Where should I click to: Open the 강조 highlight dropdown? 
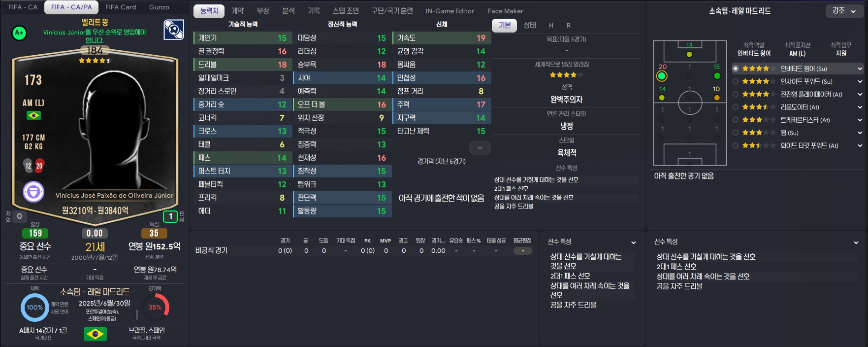click(844, 11)
